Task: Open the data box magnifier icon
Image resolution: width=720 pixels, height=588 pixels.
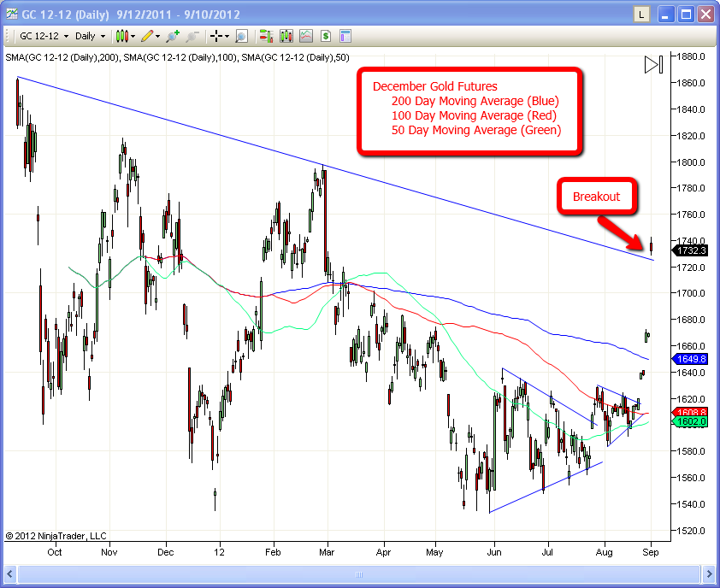Action: point(241,36)
